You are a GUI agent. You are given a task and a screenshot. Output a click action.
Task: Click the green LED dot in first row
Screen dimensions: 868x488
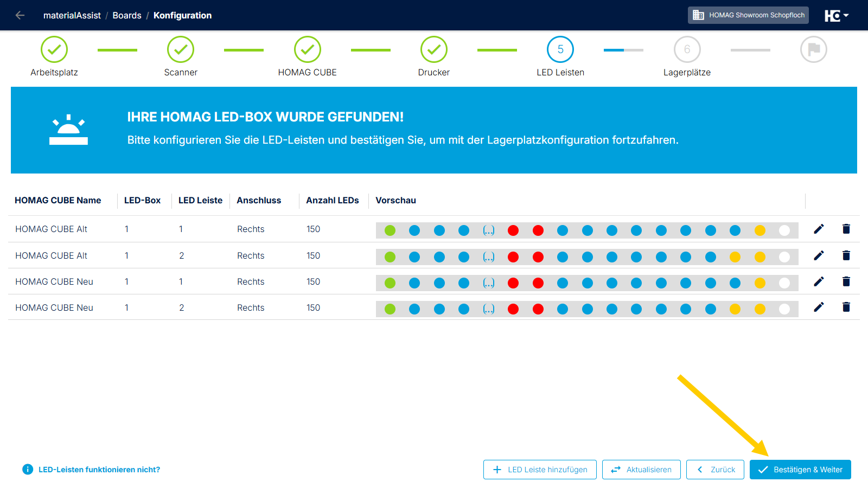coord(390,230)
